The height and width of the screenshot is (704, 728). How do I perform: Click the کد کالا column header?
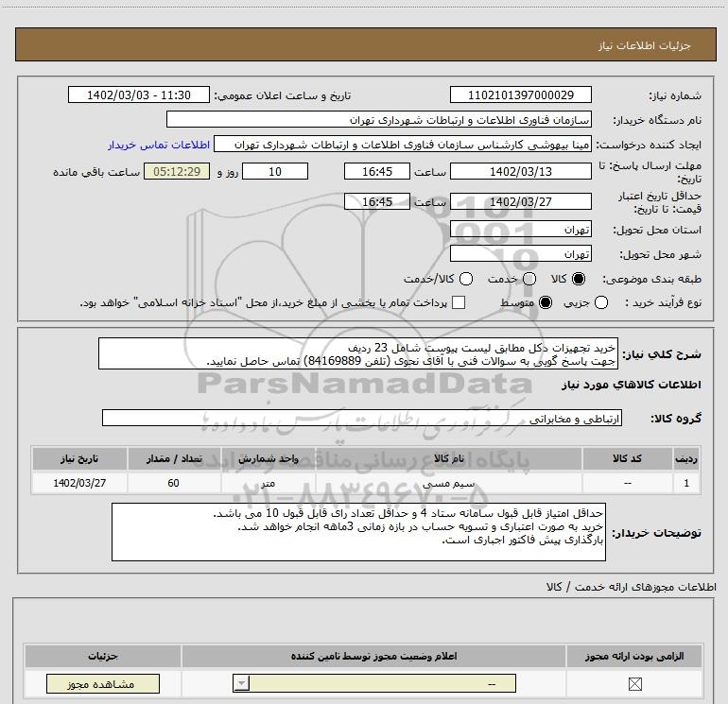pyautogui.click(x=627, y=458)
